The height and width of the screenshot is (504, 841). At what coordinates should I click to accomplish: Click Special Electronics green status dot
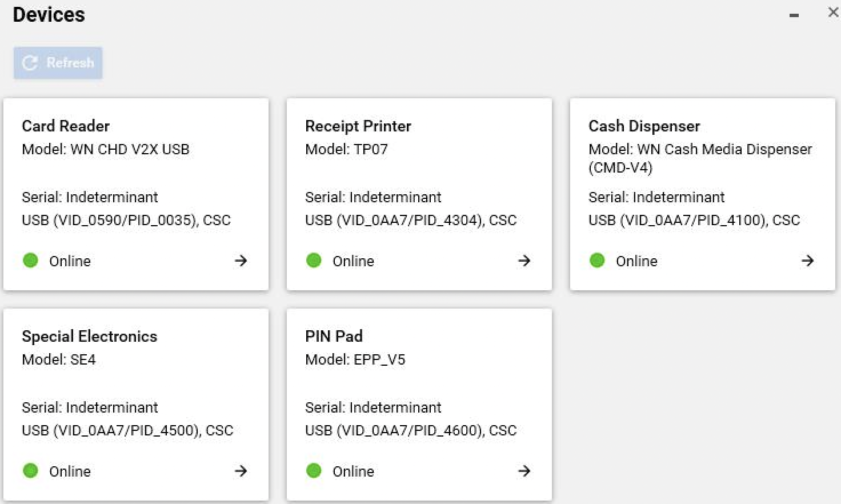point(30,471)
